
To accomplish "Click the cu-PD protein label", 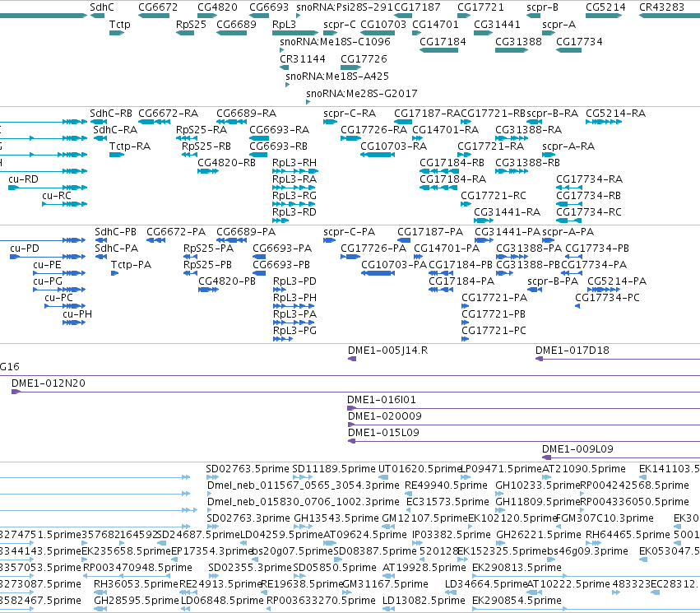I will [x=25, y=248].
